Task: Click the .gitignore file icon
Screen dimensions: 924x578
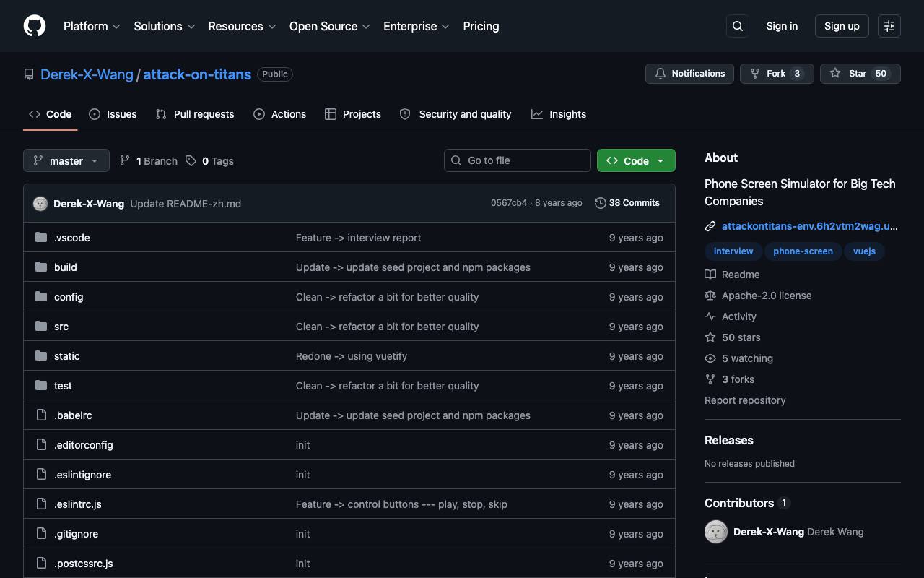Action: click(41, 534)
